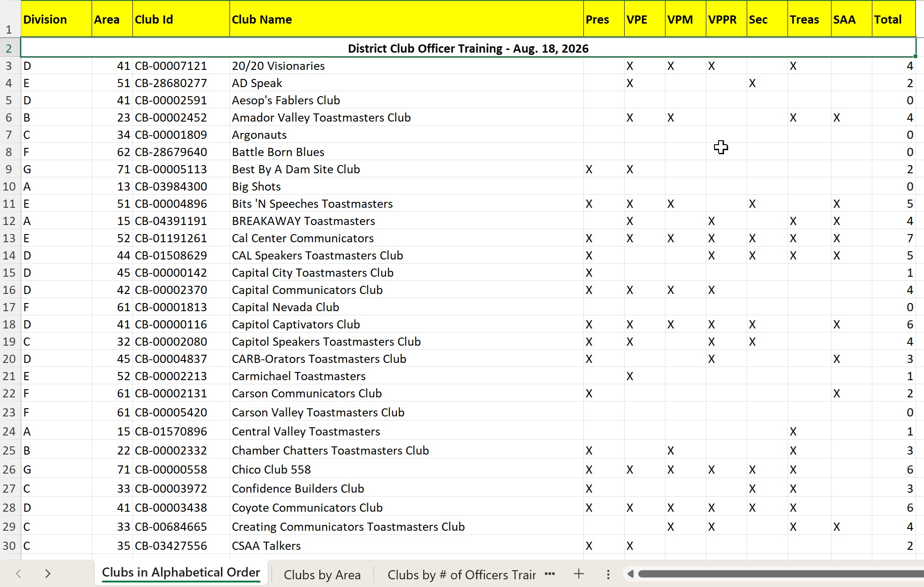This screenshot has width=924, height=587.
Task: Select the SAA column header cell
Action: tap(851, 19)
